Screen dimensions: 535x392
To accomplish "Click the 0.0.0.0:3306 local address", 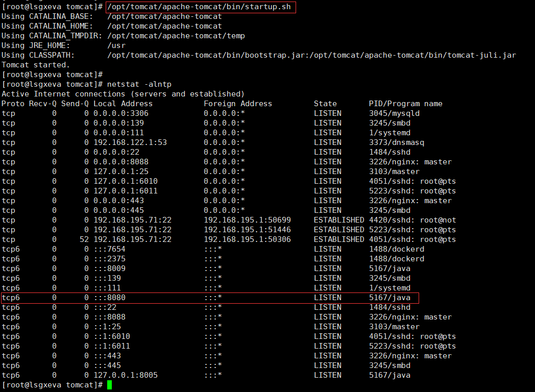I will [121, 113].
